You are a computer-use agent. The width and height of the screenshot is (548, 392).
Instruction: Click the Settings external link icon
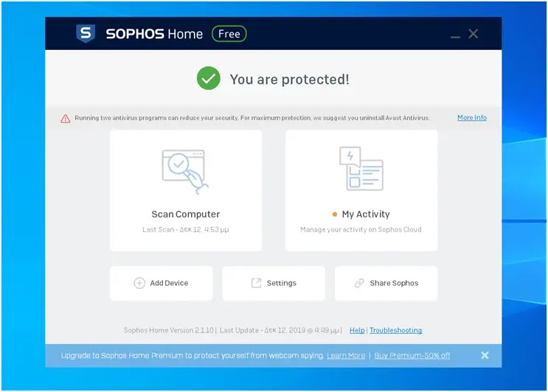point(256,283)
